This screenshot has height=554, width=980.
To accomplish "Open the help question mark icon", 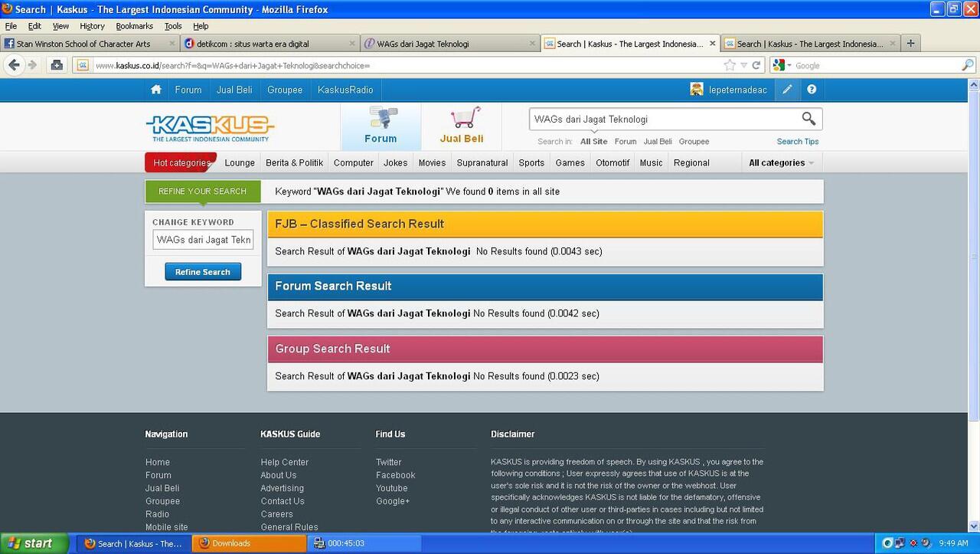I will click(812, 90).
